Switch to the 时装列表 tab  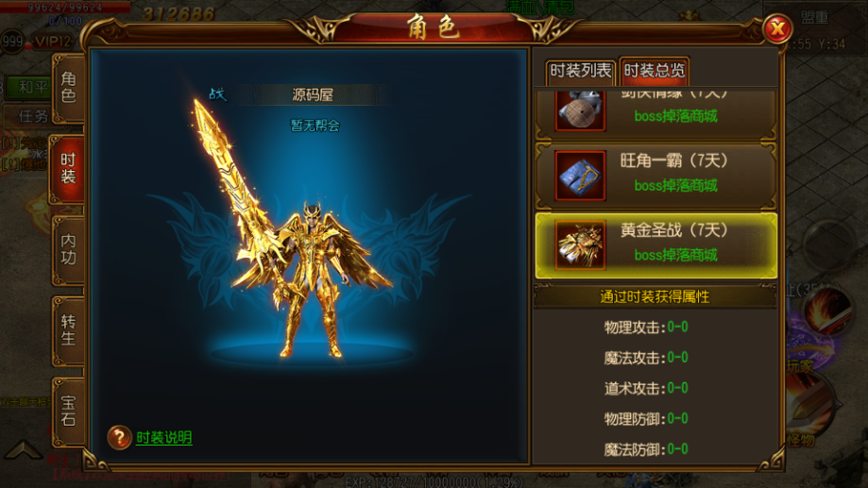click(580, 72)
